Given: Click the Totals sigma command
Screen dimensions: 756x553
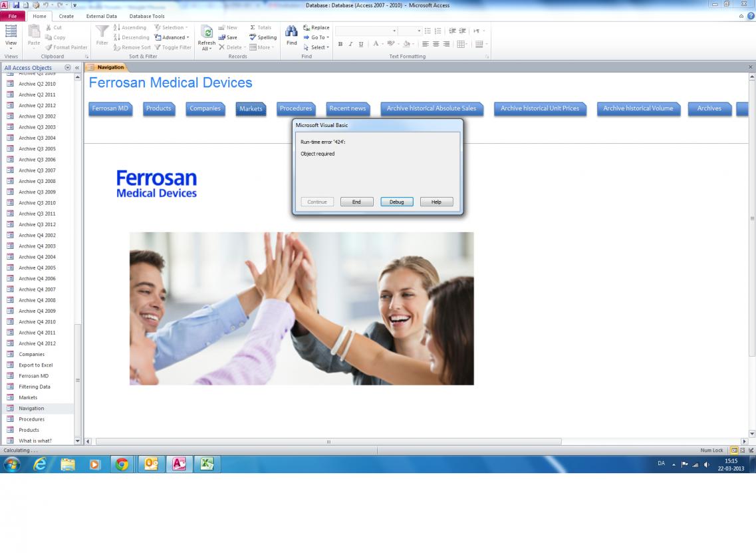Looking at the screenshot, I should click(x=261, y=27).
